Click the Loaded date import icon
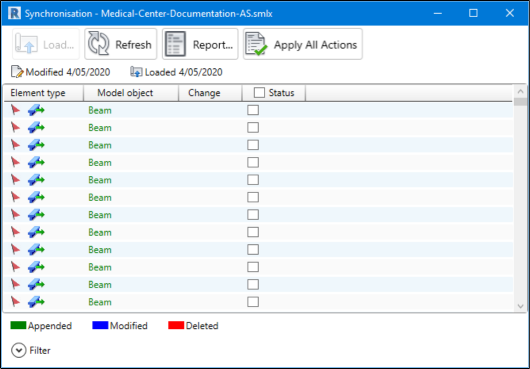The width and height of the screenshot is (530, 369). [x=136, y=72]
